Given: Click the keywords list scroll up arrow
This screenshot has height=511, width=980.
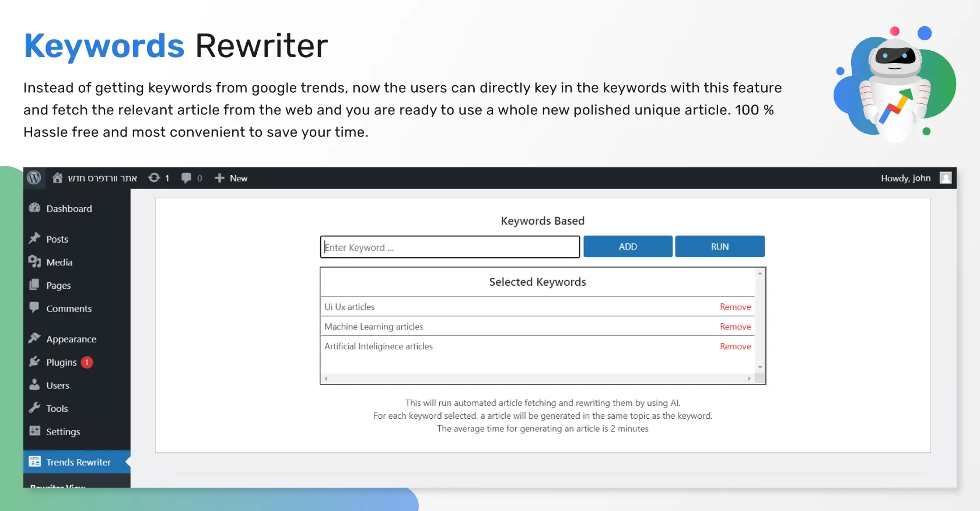Looking at the screenshot, I should (x=760, y=273).
